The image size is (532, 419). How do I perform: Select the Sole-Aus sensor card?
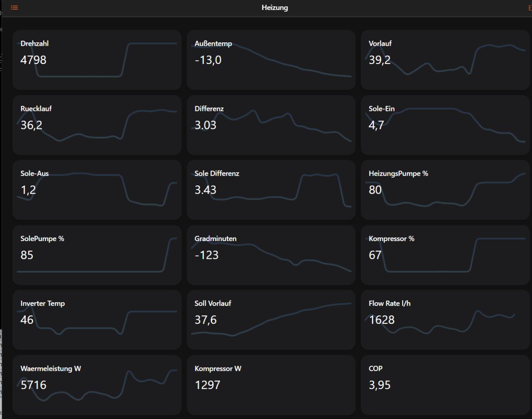(x=97, y=190)
